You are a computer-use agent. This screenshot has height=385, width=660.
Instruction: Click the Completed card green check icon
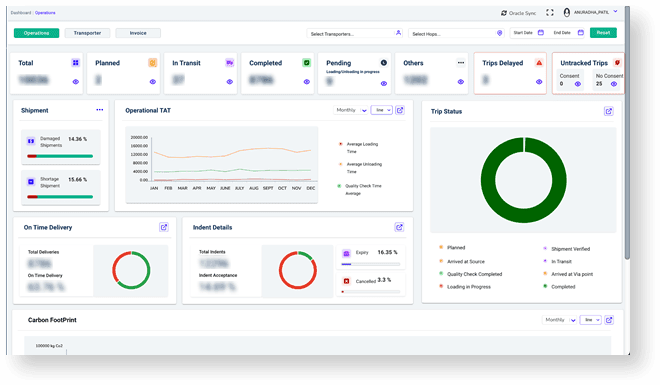(x=306, y=63)
